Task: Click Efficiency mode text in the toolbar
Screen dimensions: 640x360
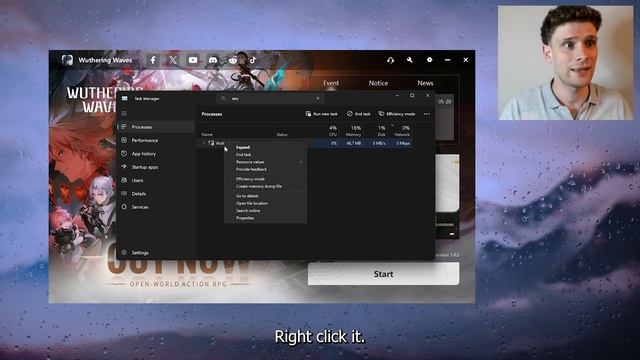Action: pos(401,114)
